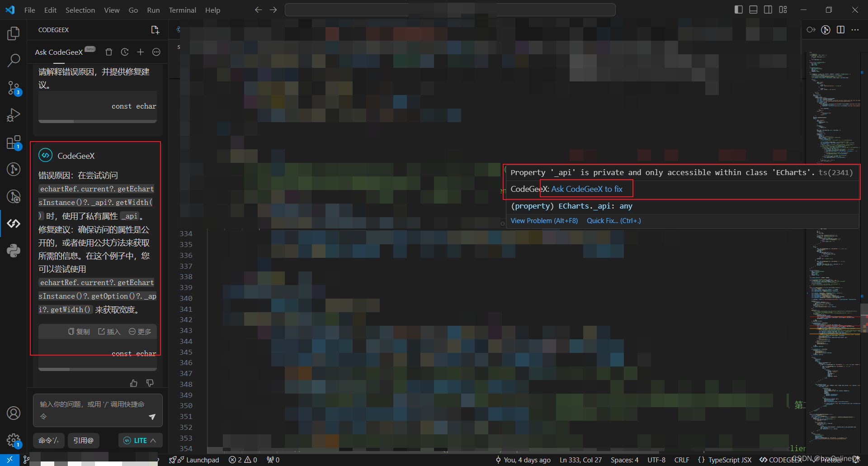Open the CodeGeeX sidebar icon
Viewport: 868px width, 466px height.
pos(14,223)
